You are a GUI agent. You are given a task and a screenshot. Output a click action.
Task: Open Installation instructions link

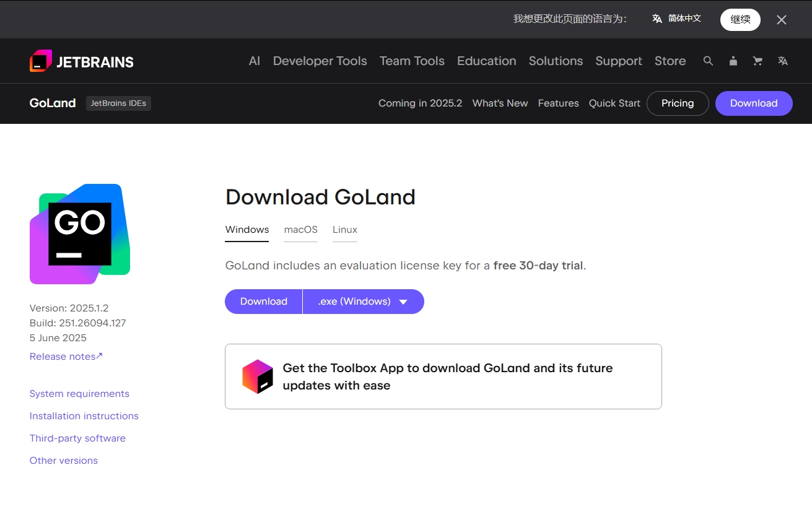coord(84,416)
